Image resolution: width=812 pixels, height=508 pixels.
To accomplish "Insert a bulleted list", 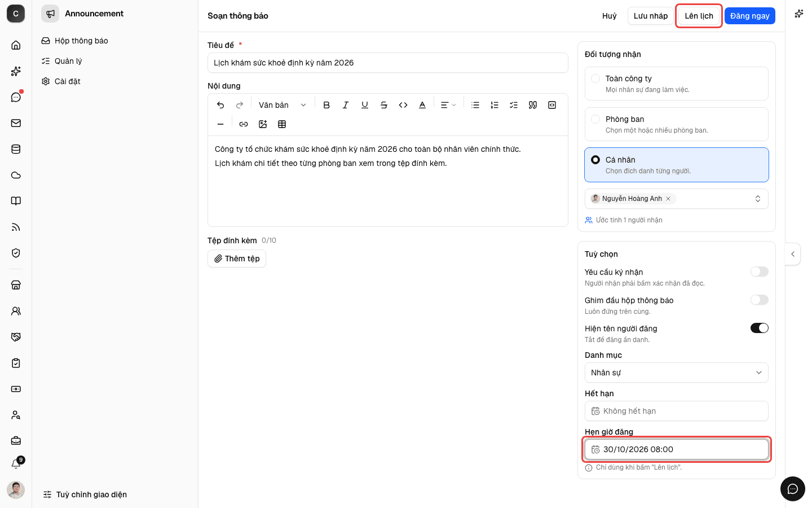I will 475,105.
